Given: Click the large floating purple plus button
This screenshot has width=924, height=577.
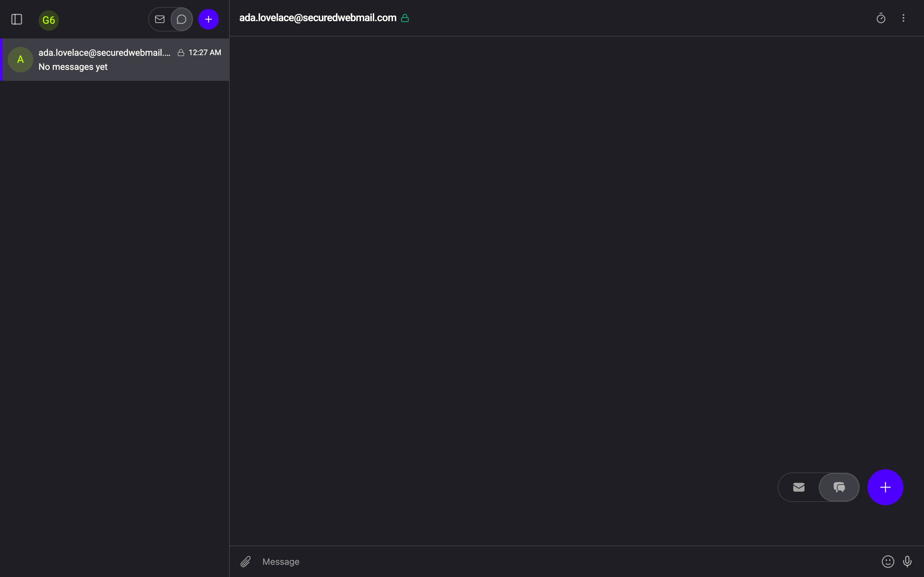Looking at the screenshot, I should click(x=885, y=487).
